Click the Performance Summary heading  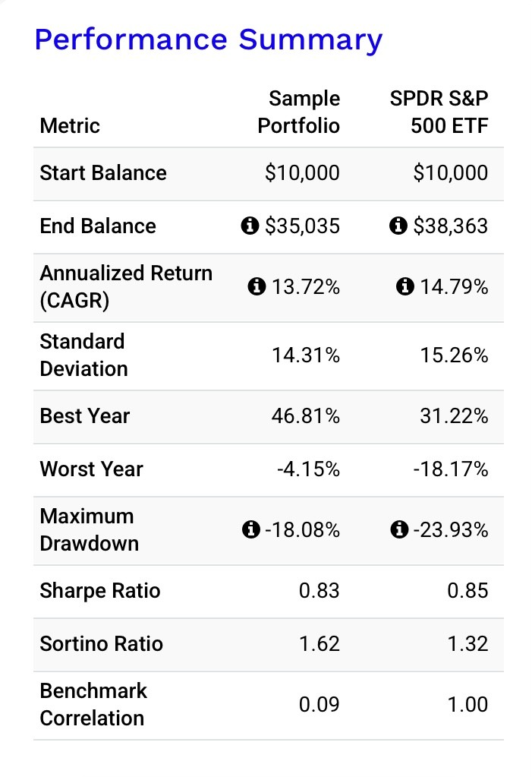tap(208, 39)
